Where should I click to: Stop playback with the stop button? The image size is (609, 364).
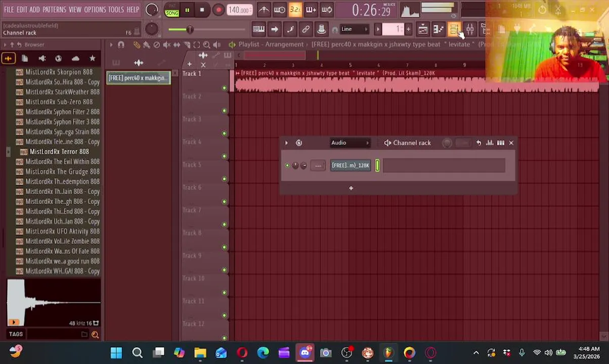click(x=202, y=10)
